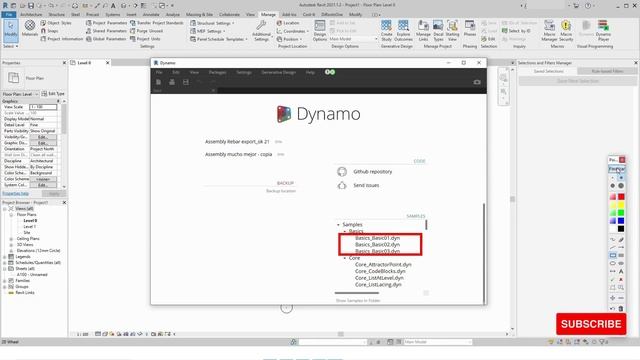Open sample Core_CodeBlocks.dyn
The image size is (640, 360).
(380, 271)
